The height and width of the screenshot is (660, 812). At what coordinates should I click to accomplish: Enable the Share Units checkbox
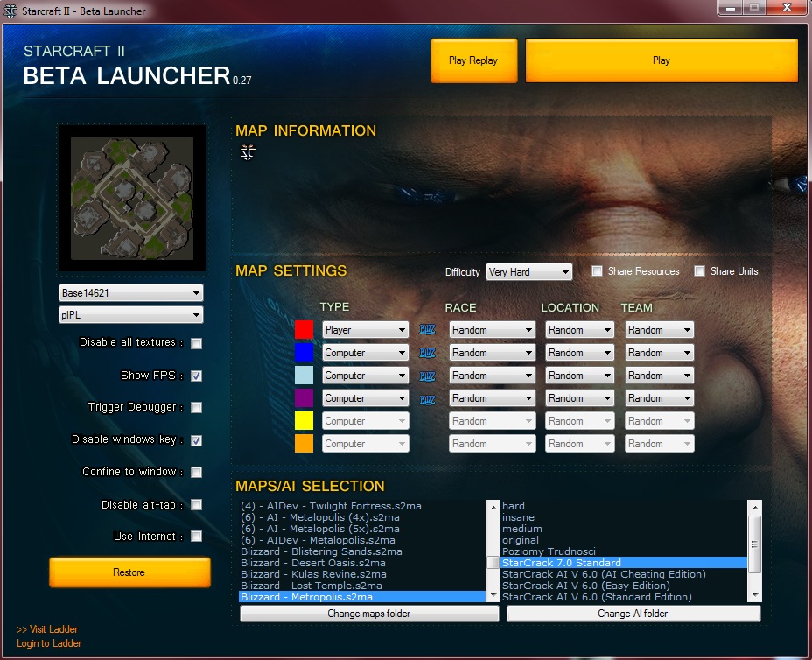[700, 271]
